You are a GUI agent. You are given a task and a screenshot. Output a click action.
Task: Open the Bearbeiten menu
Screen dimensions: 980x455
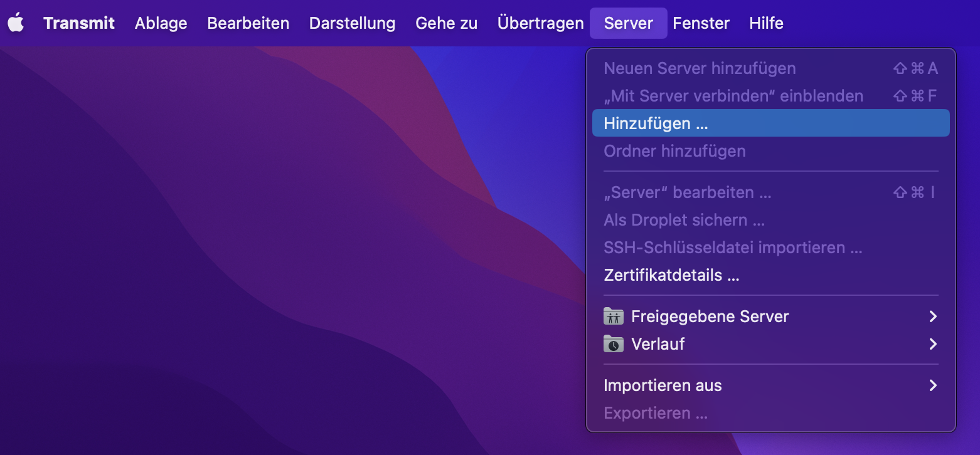pos(248,23)
